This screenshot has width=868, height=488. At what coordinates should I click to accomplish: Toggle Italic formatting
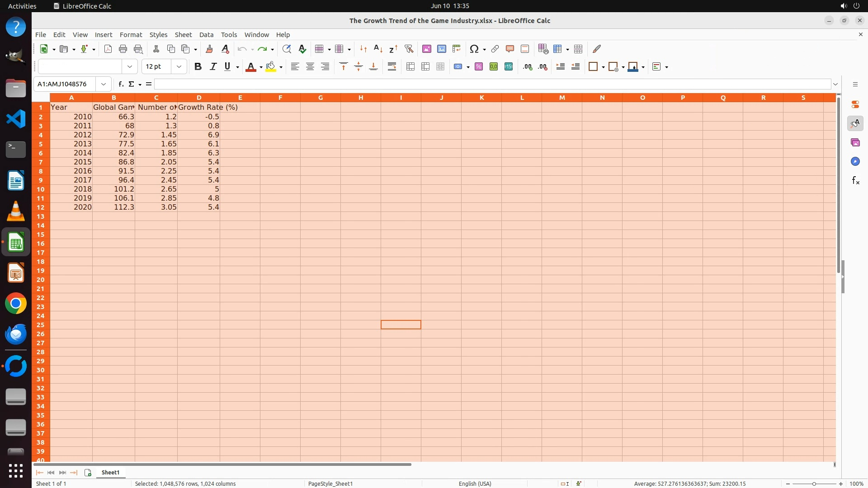(x=213, y=67)
